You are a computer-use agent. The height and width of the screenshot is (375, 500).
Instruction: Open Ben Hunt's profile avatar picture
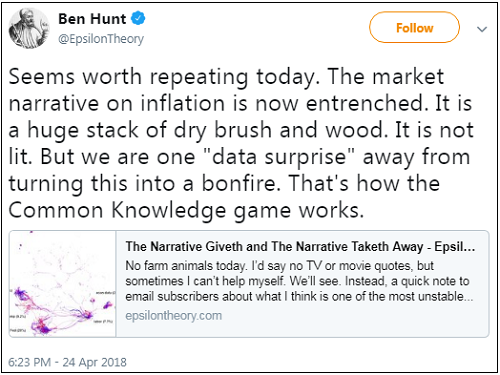29,28
